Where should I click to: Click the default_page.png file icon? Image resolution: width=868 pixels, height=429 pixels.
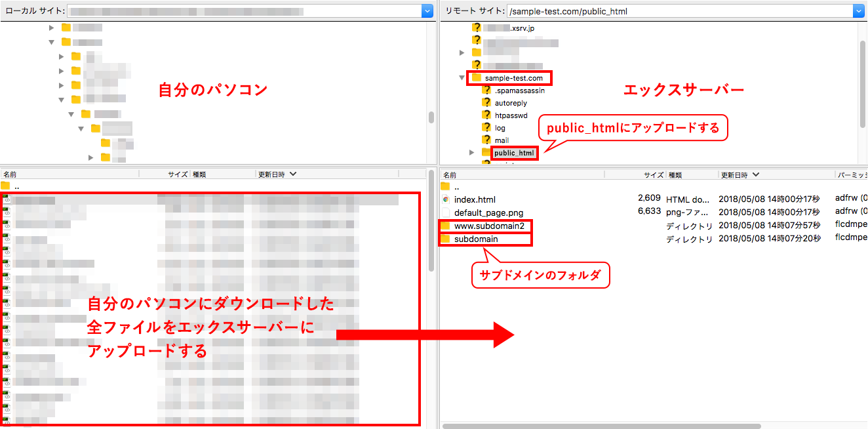click(x=446, y=213)
